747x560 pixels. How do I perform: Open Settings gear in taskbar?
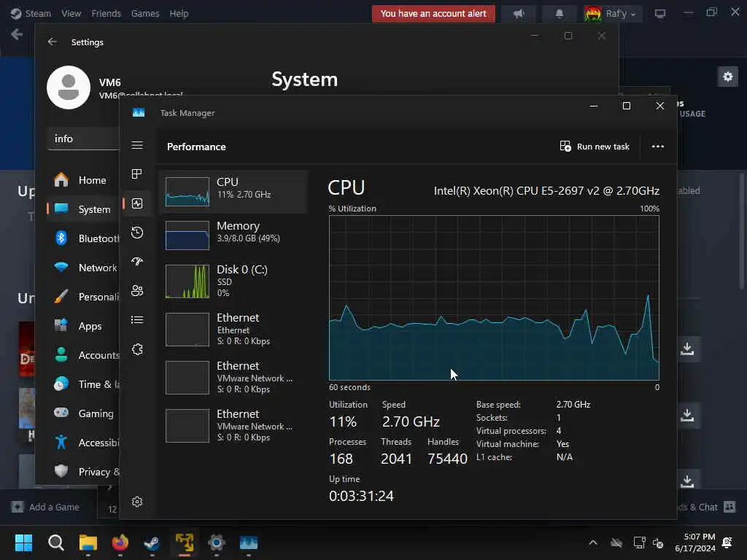point(216,542)
